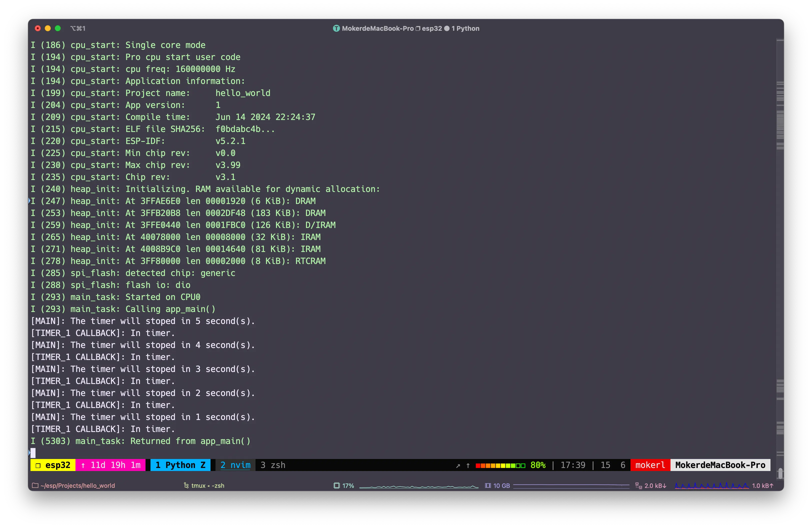Screen dimensions: 812x528
Task: Click the Max chip rev value v3.99
Action: click(228, 165)
